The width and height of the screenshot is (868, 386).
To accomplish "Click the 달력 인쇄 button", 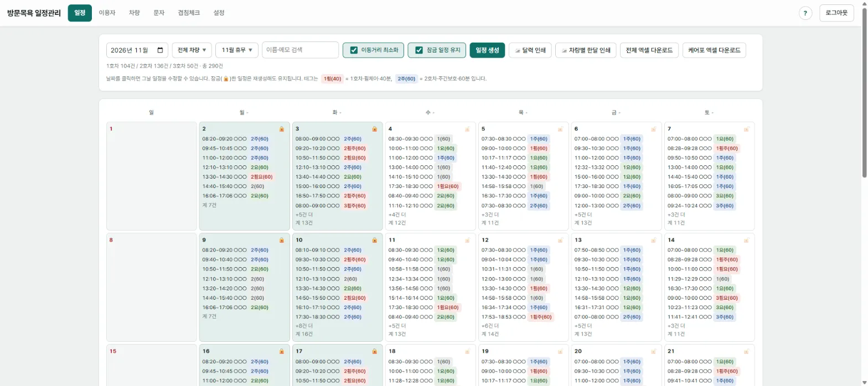I will (x=530, y=50).
